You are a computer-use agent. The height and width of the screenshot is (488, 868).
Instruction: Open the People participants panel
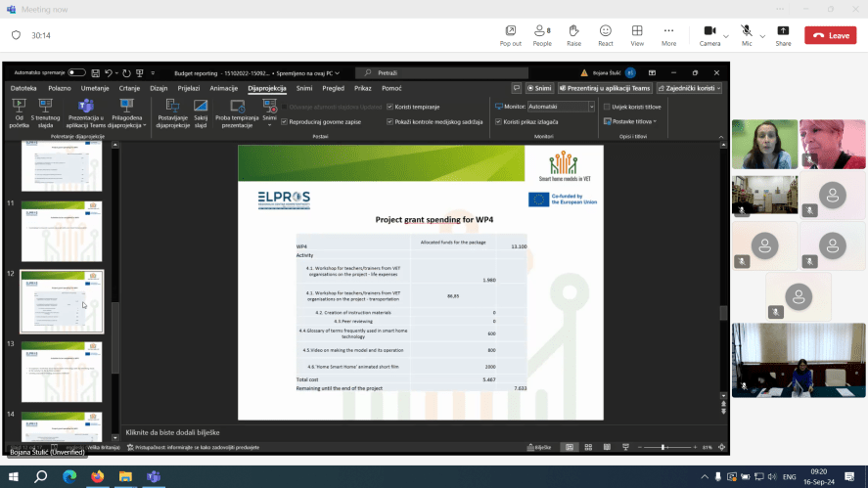(542, 35)
